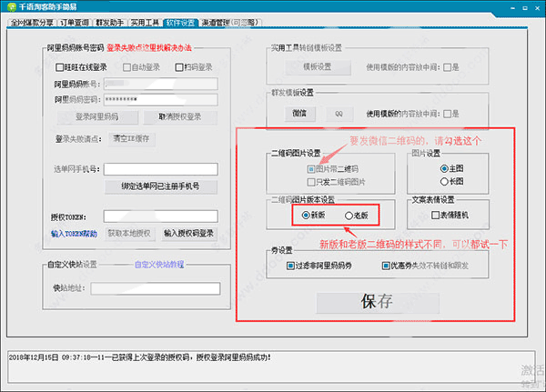Click the red 登录失败点这里找解决办法 link
Viewport: 546px width, 392px height.
click(x=149, y=47)
